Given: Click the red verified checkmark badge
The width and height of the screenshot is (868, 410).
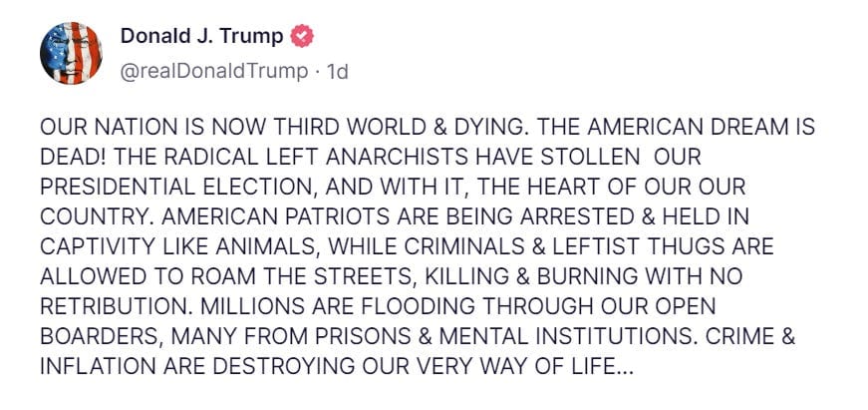Looking at the screenshot, I should coord(303,36).
